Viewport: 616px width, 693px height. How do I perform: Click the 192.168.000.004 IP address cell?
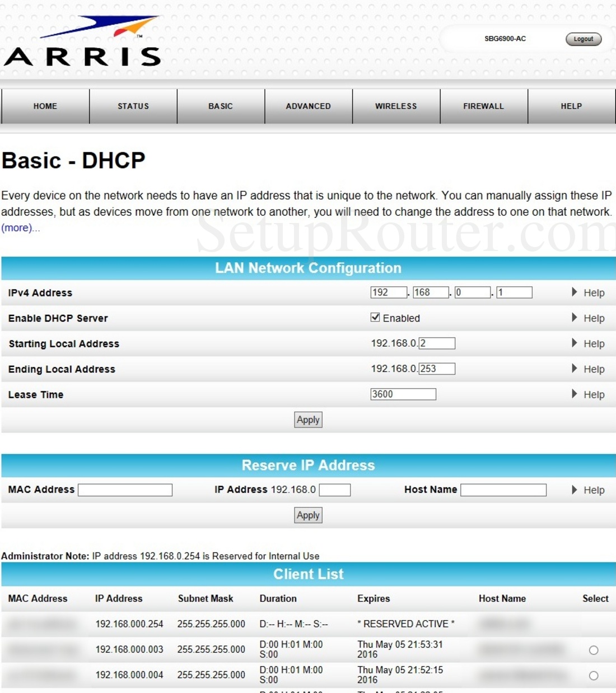(129, 675)
